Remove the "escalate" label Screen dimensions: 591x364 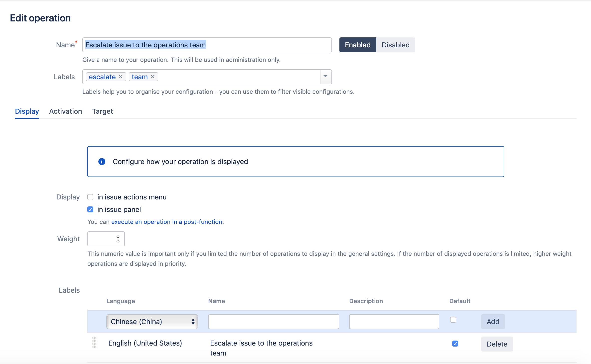[x=121, y=77]
